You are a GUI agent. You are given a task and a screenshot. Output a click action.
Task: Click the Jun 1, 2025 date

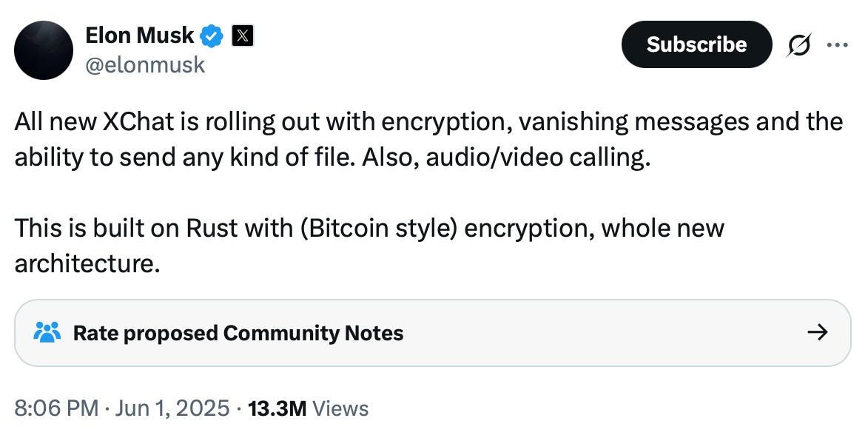point(172,408)
